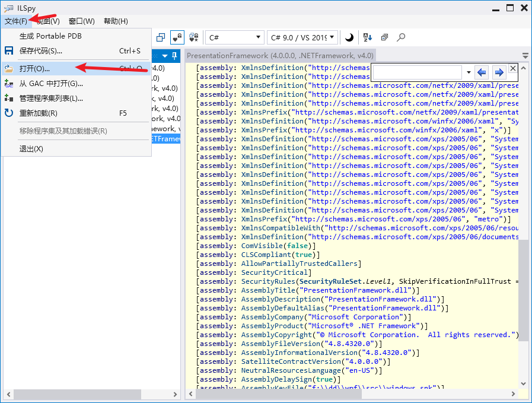Click the code pane scroll right arrow
Viewport: 532px width, 403px height.
(514, 394)
